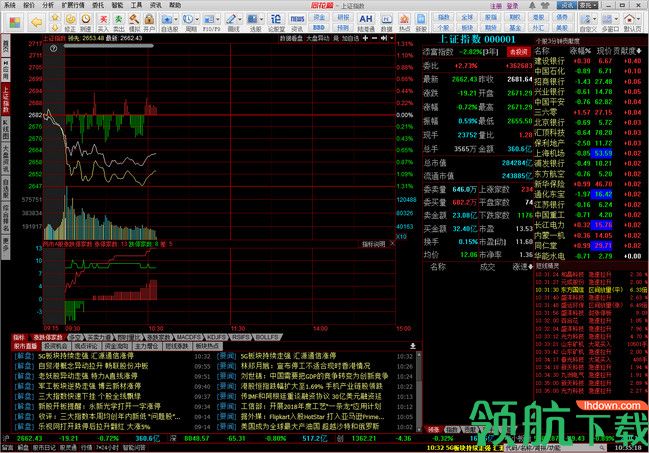
Task: Expand the chart header dropdown arrow
Action: tap(392, 38)
